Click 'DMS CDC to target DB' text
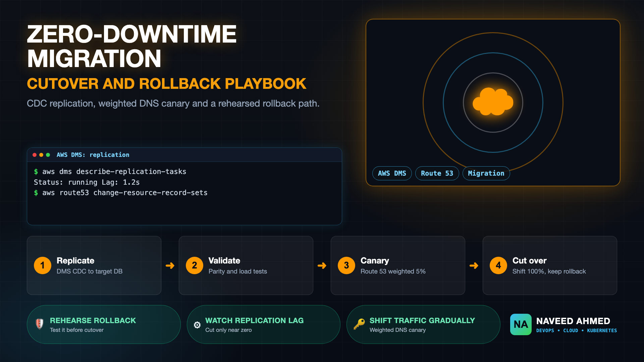Viewport: 644px width, 362px height. [90, 271]
